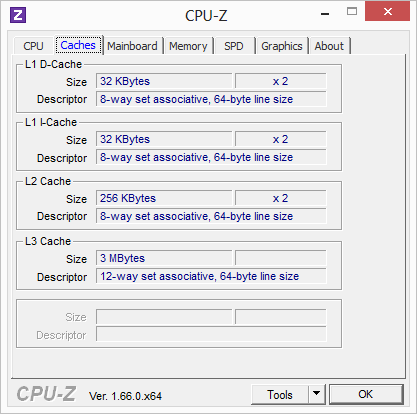
Task: Close the CPU-Z window
Action: coord(387,12)
